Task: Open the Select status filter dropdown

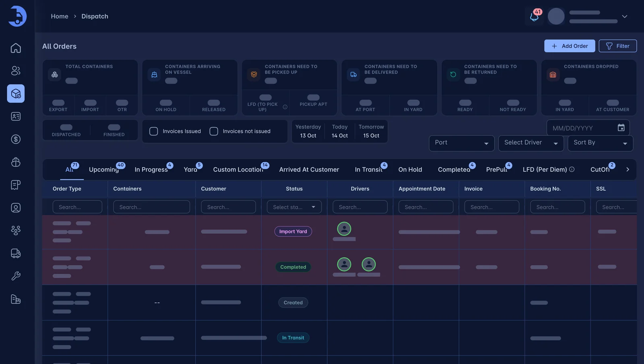Action: [294, 207]
